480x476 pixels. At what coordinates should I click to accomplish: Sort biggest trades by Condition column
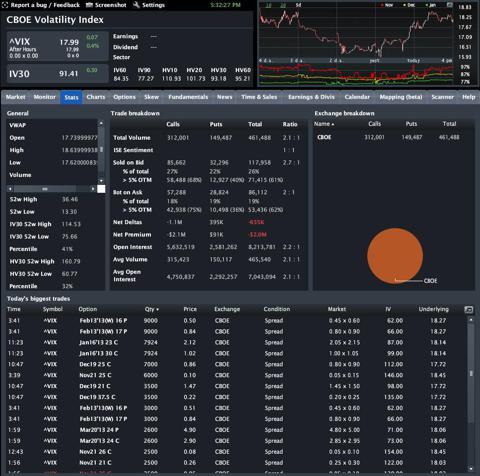[x=277, y=309]
